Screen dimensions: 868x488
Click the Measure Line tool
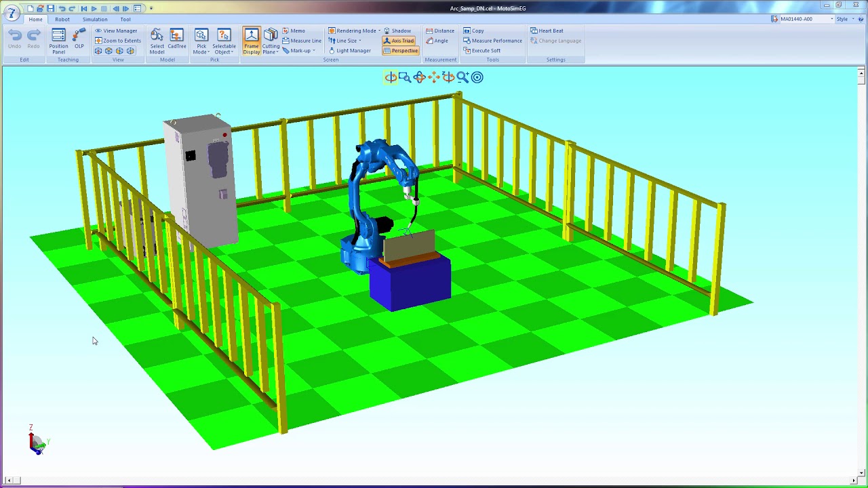click(x=302, y=41)
